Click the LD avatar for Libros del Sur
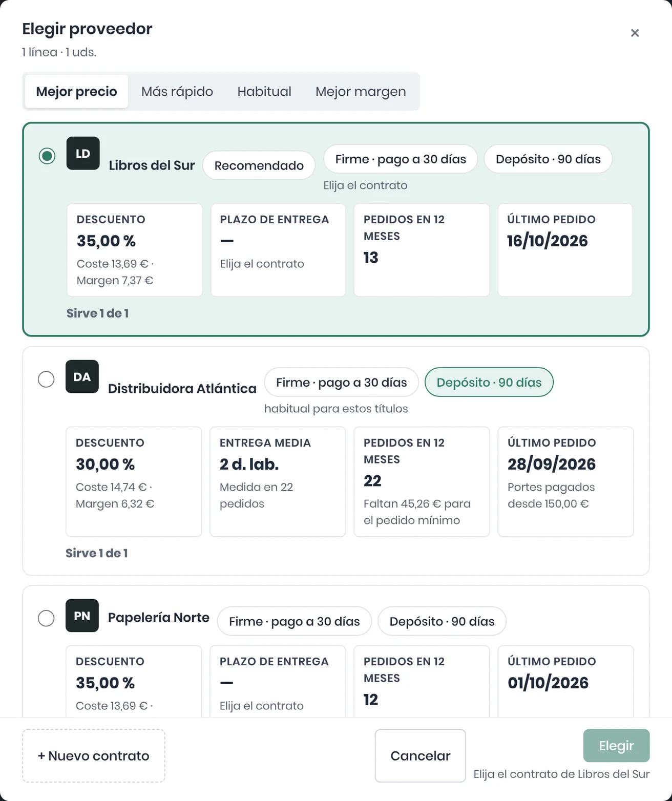Screen dimensions: 672x801 83,154
